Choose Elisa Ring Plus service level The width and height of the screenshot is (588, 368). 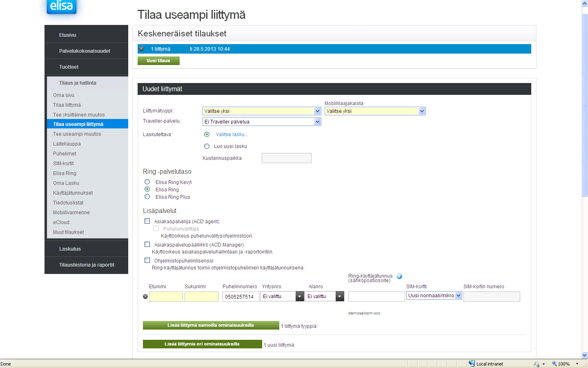tap(147, 197)
